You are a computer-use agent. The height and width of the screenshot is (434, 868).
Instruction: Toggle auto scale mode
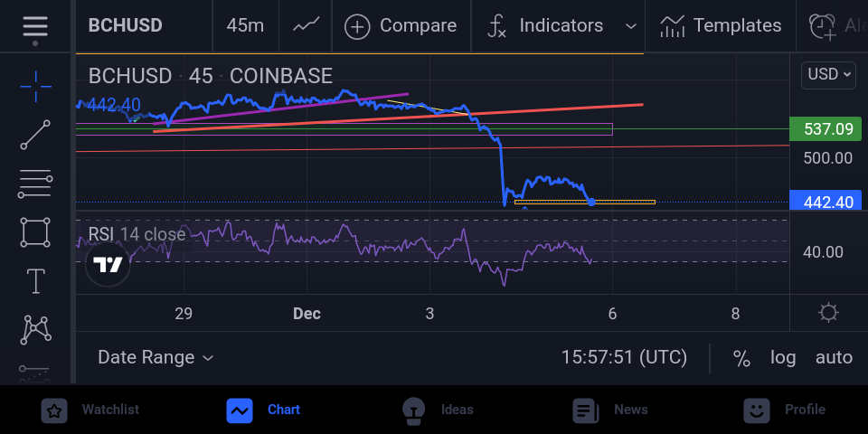pyautogui.click(x=834, y=358)
